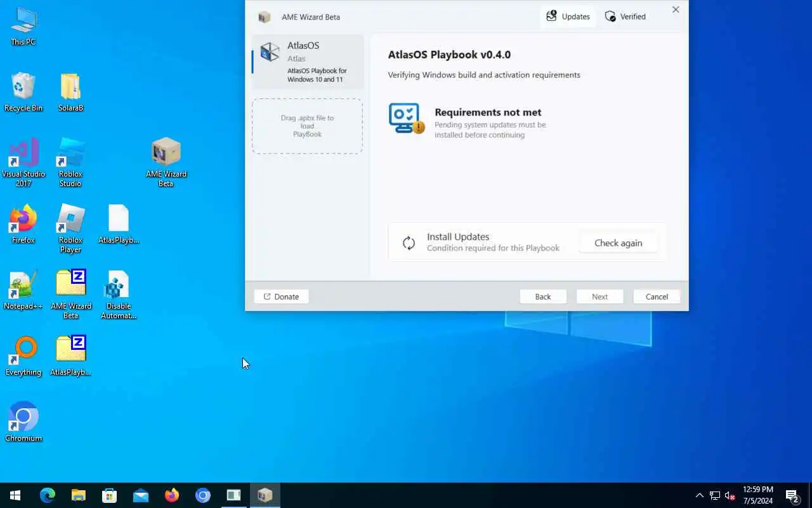Viewport: 812px width, 508px height.
Task: Open the Windows Start menu
Action: click(x=15, y=495)
